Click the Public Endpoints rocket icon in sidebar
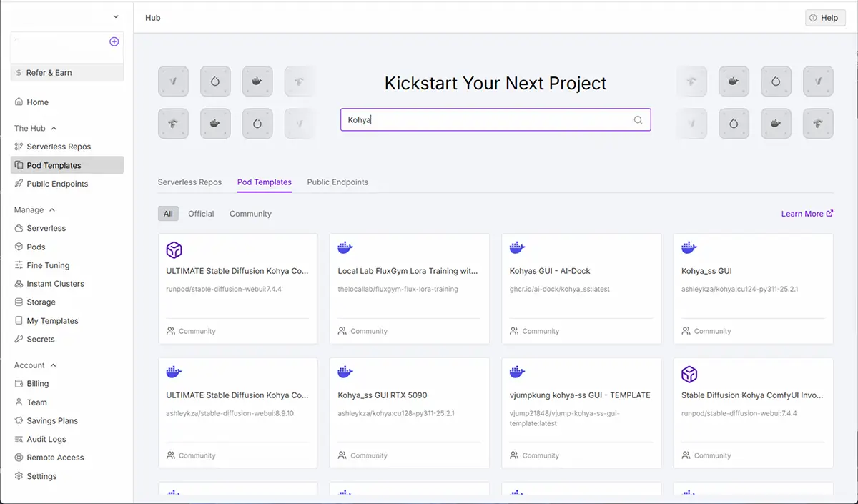Image resolution: width=858 pixels, height=504 pixels. (19, 184)
